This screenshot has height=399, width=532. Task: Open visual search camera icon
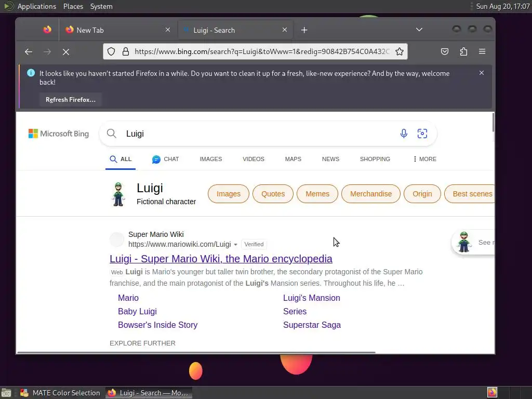pyautogui.click(x=422, y=134)
